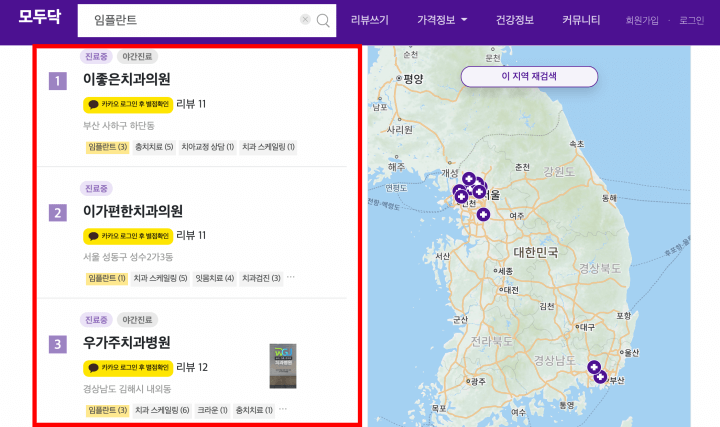Expand the 가격정보 dropdown
720x427 pixels.
[x=442, y=20]
